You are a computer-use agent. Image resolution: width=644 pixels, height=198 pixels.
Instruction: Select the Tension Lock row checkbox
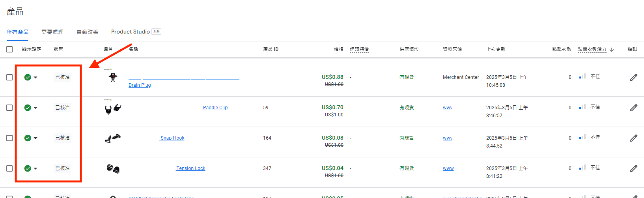pyautogui.click(x=9, y=168)
